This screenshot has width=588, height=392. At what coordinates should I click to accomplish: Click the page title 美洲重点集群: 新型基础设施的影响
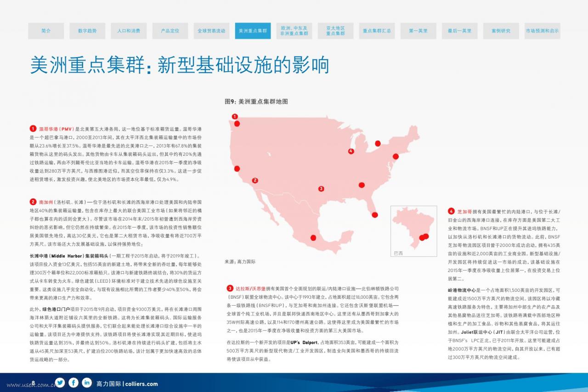180,65
